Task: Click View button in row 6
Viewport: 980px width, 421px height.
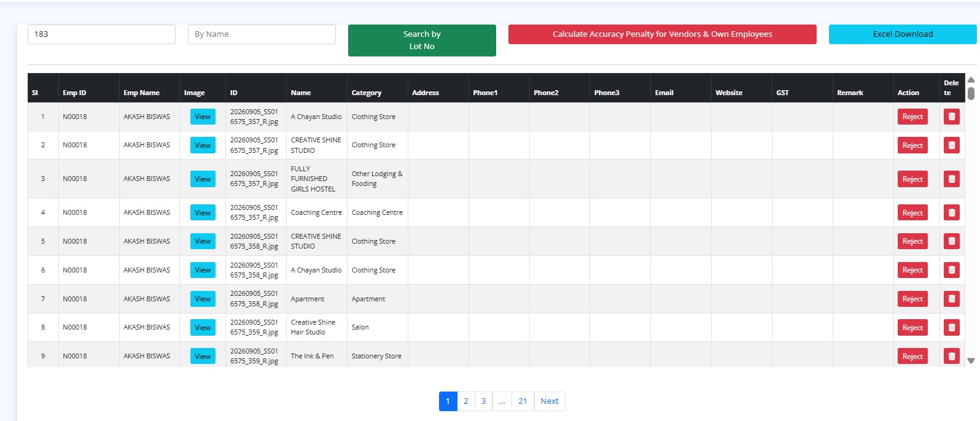Action: click(x=203, y=270)
